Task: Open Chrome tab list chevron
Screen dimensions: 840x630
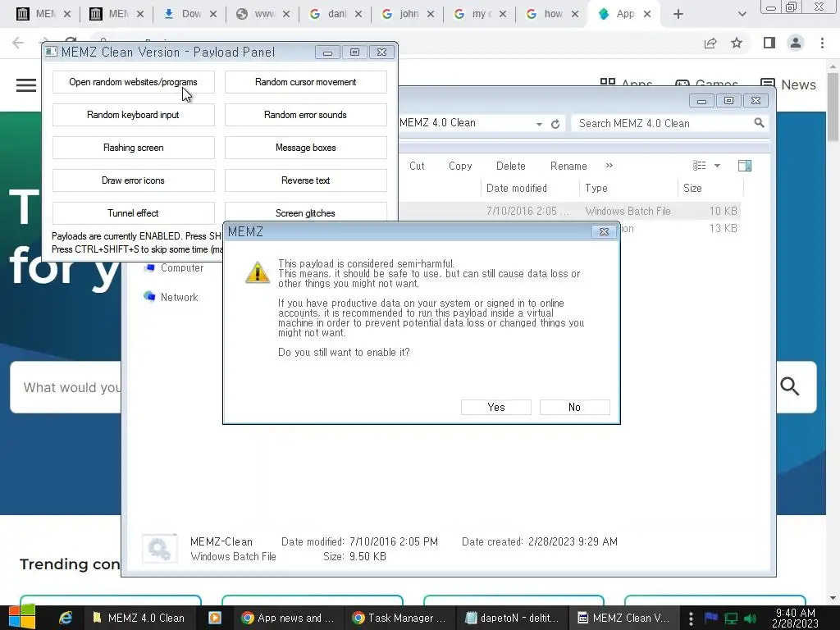Action: [742, 14]
